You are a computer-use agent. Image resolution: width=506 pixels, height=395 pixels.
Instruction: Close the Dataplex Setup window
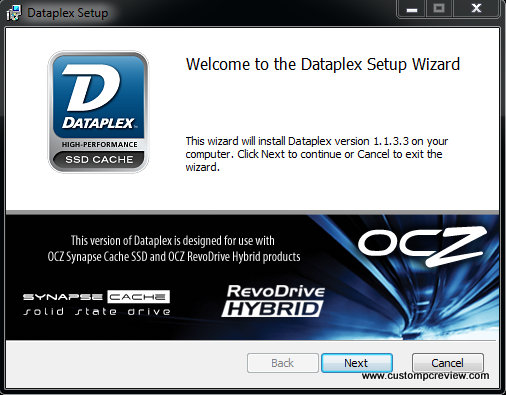click(476, 9)
